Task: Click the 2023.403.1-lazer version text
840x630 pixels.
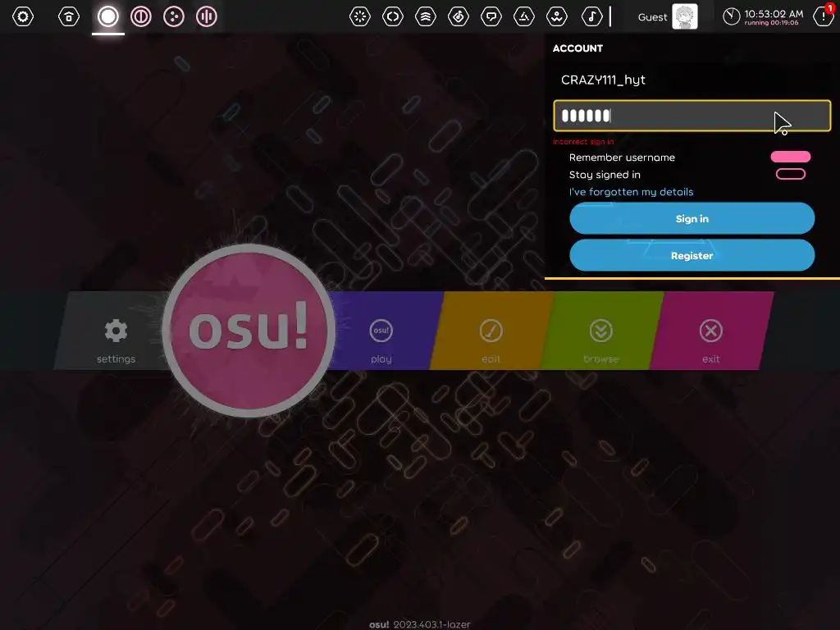Action: pos(431,624)
